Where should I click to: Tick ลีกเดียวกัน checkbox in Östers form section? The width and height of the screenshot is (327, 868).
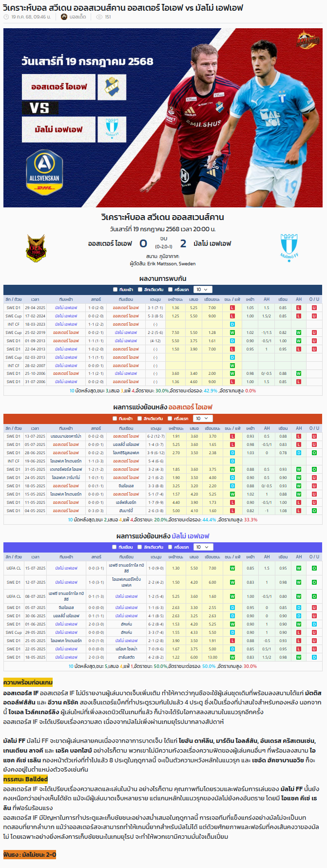(x=140, y=419)
